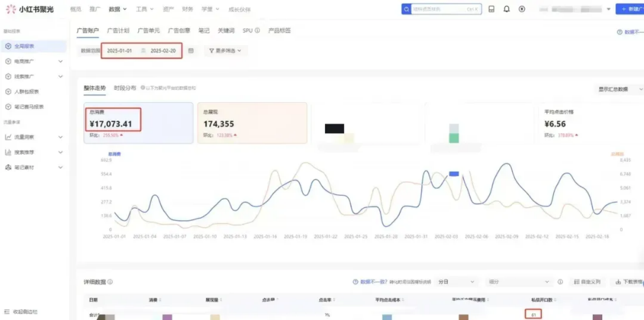Viewport: 644px width, 320px height.
Task: Click the info icon beside 详细数据
Action: [x=110, y=282]
